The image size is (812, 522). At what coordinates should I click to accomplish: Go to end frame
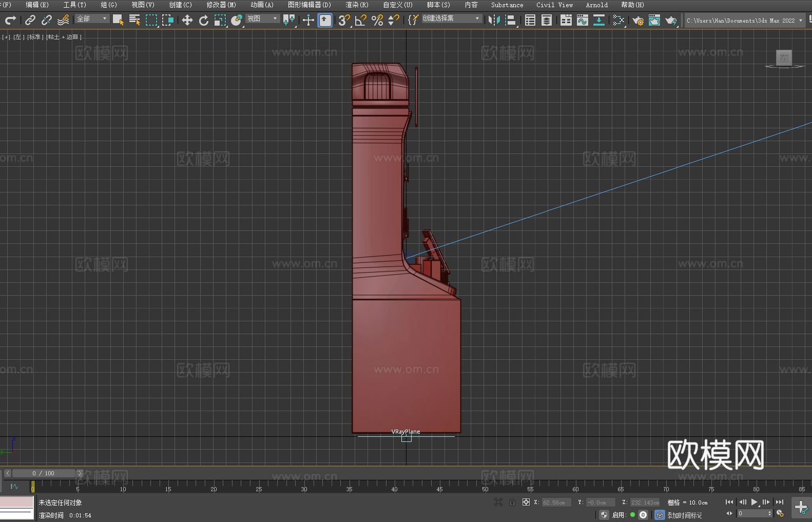pyautogui.click(x=780, y=502)
